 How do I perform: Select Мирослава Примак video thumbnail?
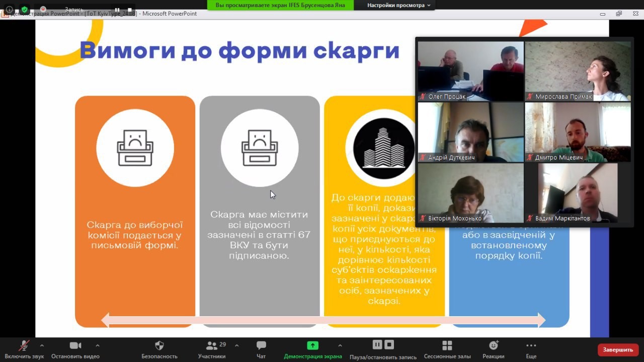[x=578, y=71]
